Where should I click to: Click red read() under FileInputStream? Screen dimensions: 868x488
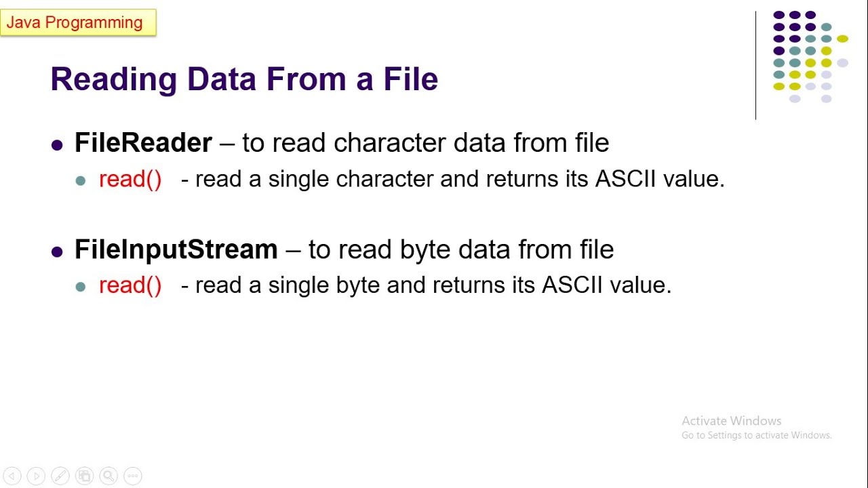pos(130,285)
